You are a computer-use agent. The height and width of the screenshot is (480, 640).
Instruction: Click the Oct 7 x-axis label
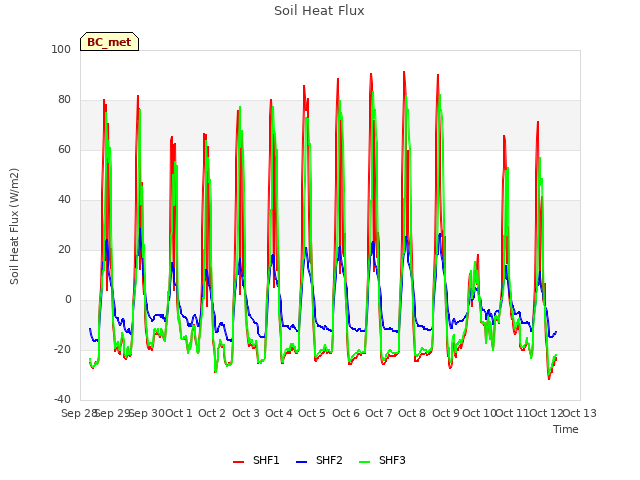click(x=379, y=413)
